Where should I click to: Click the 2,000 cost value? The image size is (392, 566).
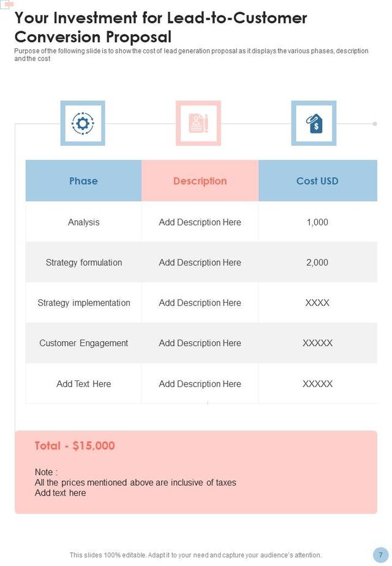[x=317, y=262]
